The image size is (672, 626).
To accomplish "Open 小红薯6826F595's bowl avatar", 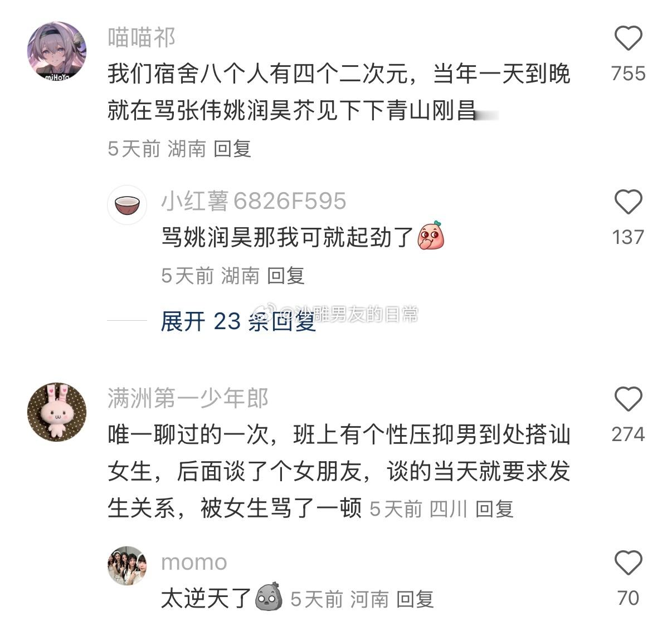I will (x=127, y=205).
